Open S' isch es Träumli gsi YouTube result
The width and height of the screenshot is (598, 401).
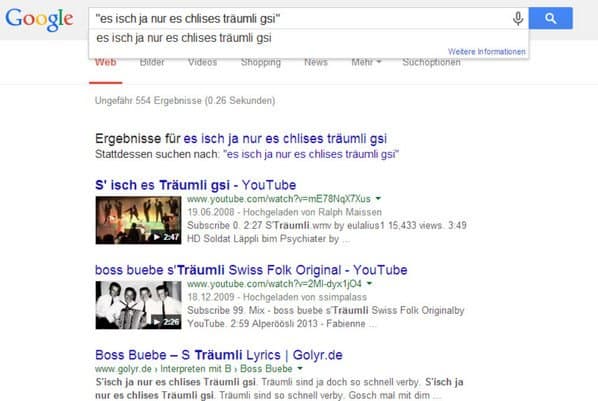[196, 185]
